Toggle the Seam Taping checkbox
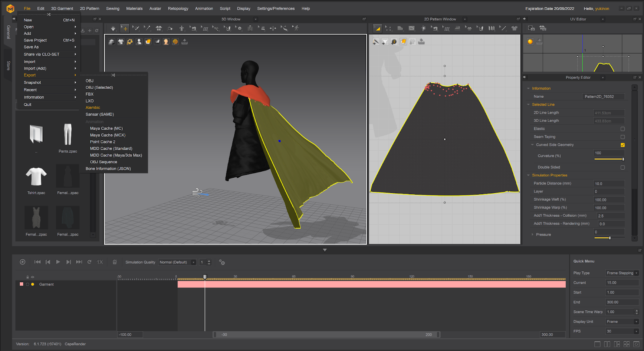This screenshot has width=644, height=351. [622, 137]
